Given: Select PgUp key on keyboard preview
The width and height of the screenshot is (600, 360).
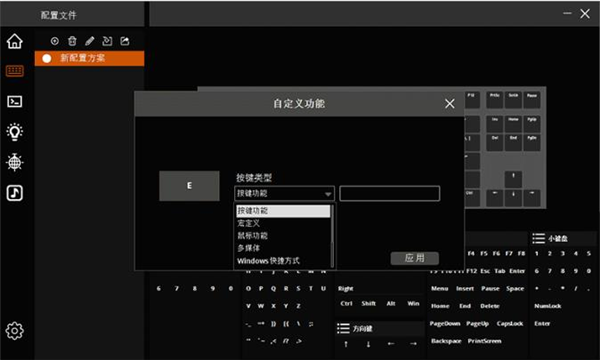Looking at the screenshot, I should pos(532,124).
